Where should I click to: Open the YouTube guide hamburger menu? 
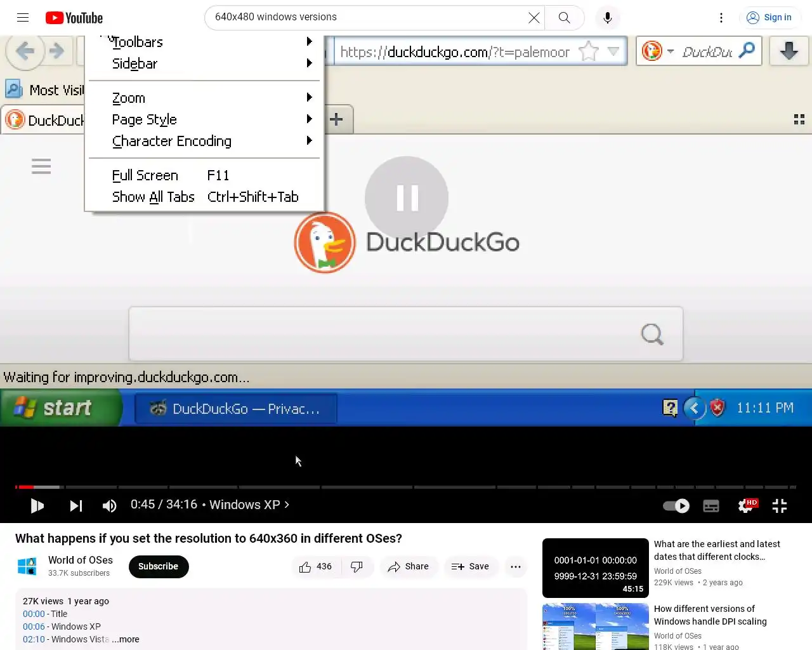[23, 18]
